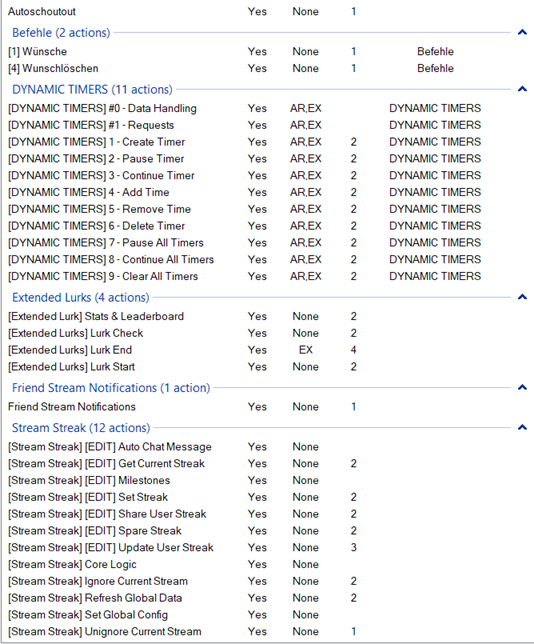This screenshot has width=534, height=644.
Task: Select Stream Streak Unignore Current Stream action
Action: 267,631
